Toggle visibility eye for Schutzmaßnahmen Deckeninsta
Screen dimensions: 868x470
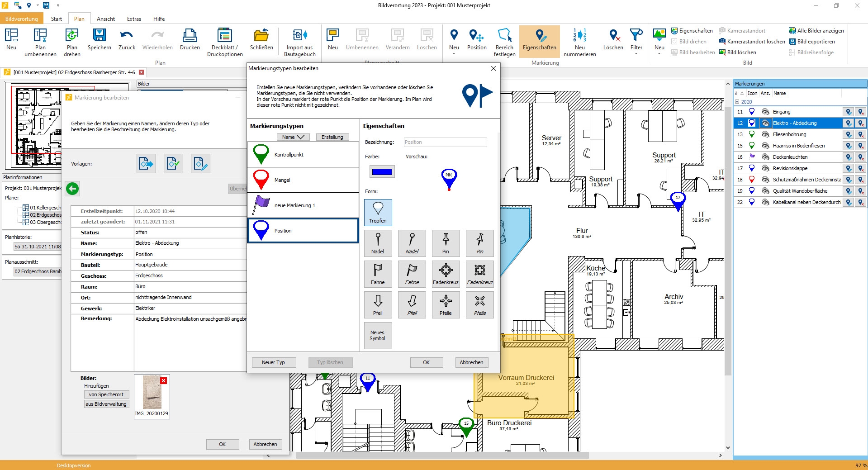pos(765,180)
